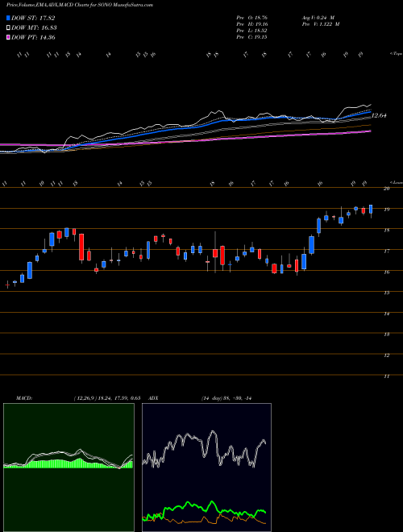This screenshot has height=532, width=403.
Task: Select the DOW PT: 14.36 label
Action: pyautogui.click(x=33, y=38)
